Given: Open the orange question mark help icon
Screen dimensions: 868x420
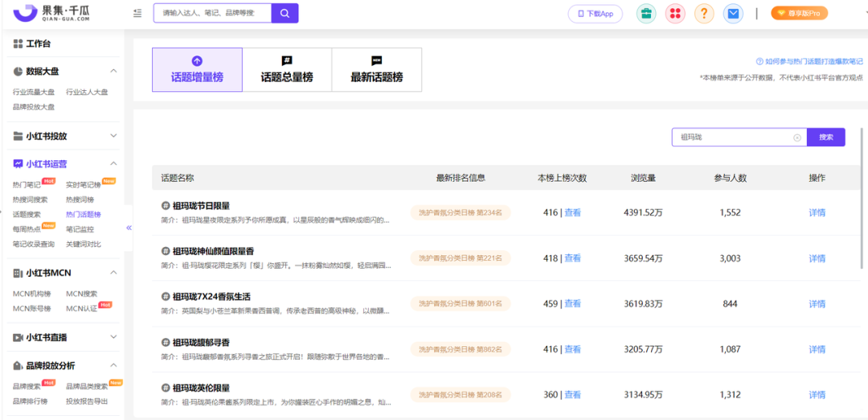Looking at the screenshot, I should pyautogui.click(x=704, y=14).
